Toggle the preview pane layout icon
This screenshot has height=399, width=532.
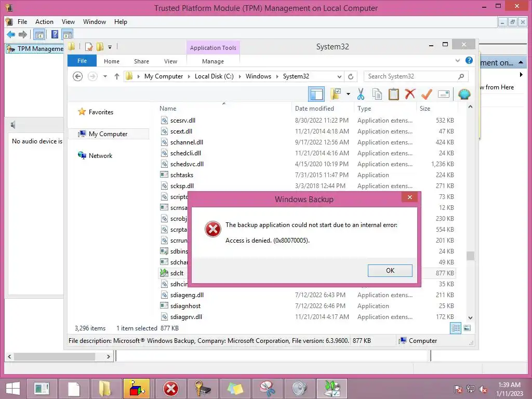coord(316,94)
